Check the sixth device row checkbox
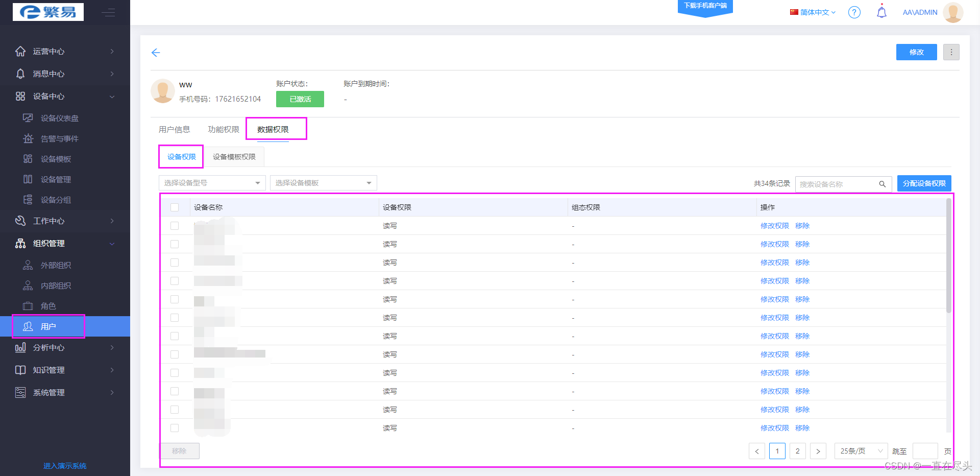 click(175, 318)
